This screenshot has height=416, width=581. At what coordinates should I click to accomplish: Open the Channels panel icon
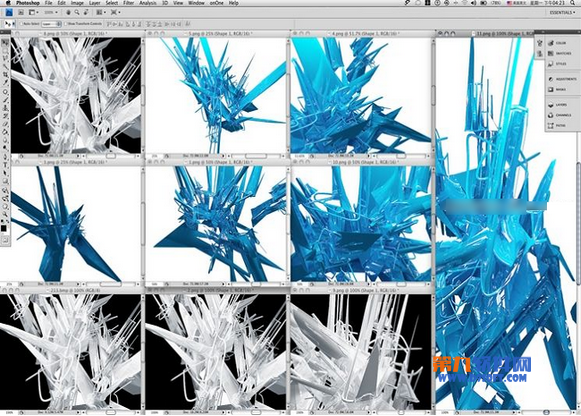(551, 115)
